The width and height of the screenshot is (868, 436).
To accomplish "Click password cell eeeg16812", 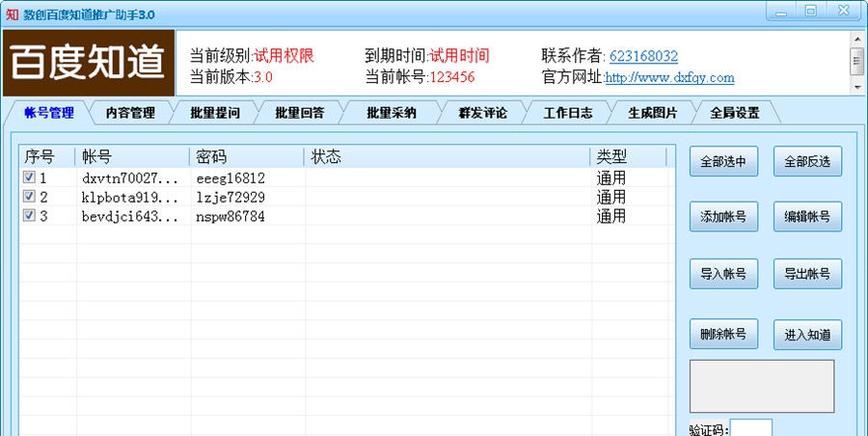I will click(x=231, y=178).
